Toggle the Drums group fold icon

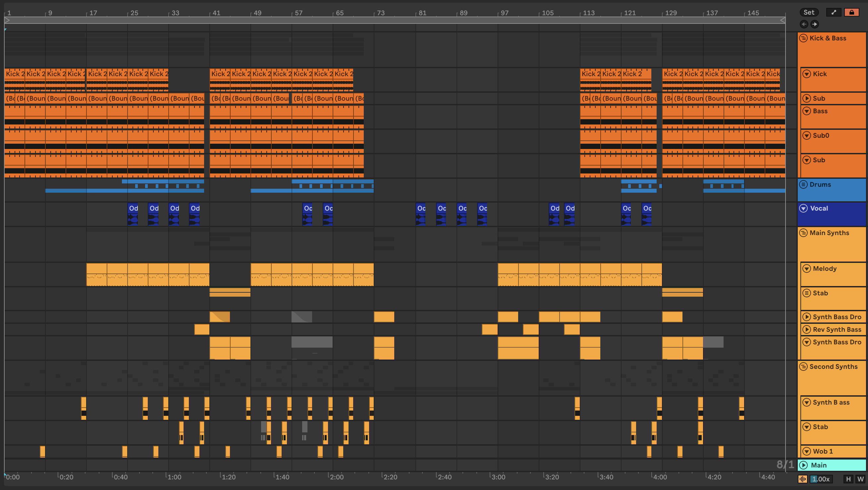pos(804,184)
